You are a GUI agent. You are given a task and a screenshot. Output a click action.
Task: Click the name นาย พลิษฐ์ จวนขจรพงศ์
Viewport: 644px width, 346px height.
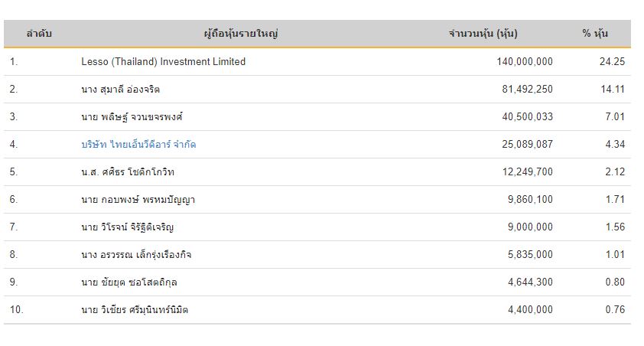tap(132, 116)
